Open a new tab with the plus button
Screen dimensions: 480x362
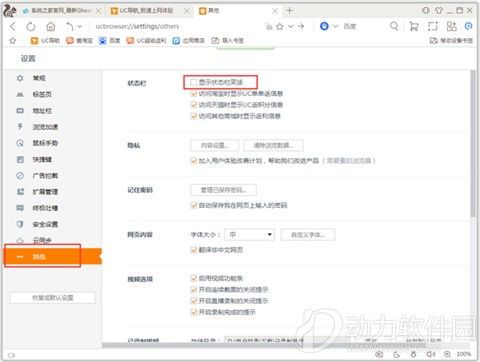(289, 11)
